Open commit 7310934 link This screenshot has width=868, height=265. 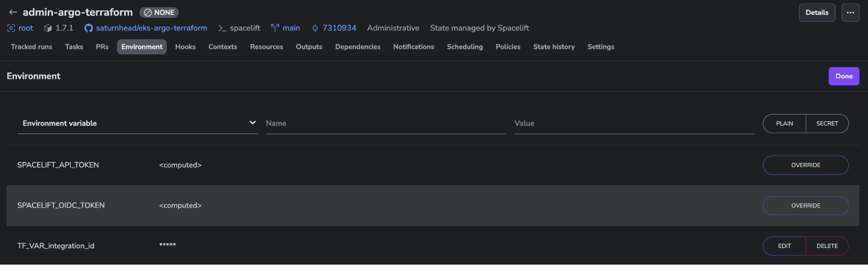[x=339, y=28]
